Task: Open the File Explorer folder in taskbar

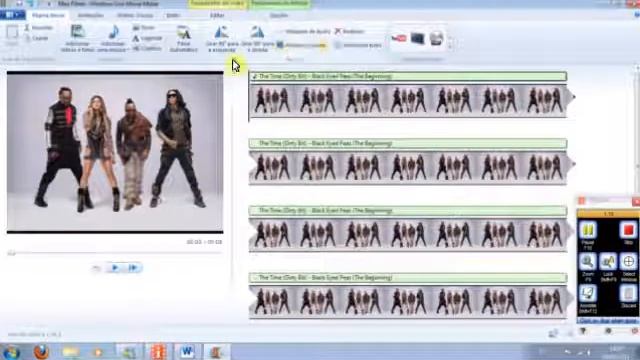Action: click(71, 352)
